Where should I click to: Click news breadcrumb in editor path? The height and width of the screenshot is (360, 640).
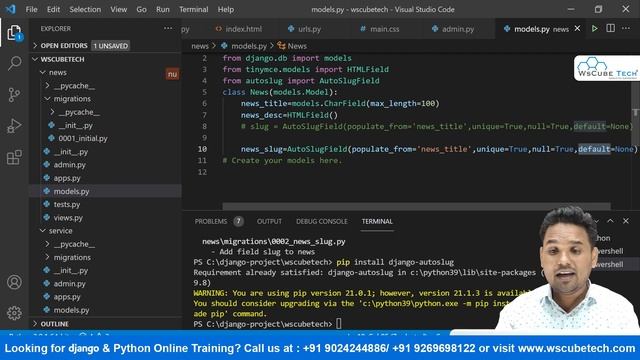click(x=200, y=46)
